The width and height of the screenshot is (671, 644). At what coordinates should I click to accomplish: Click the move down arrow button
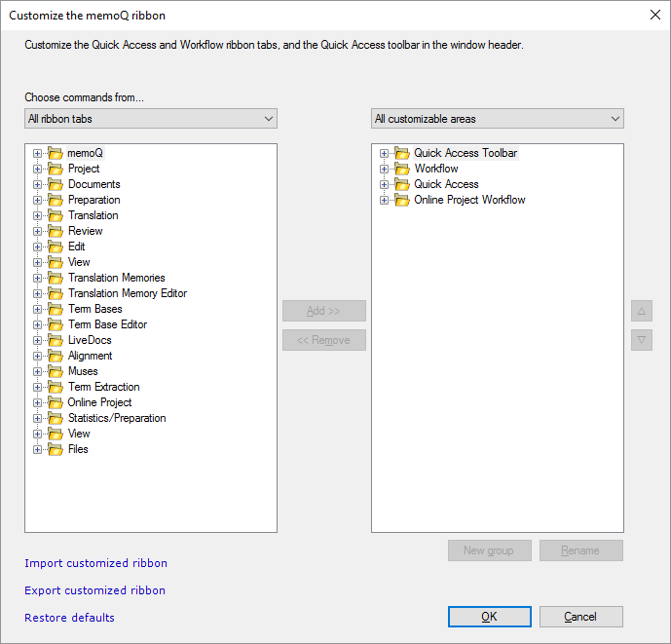(x=641, y=340)
